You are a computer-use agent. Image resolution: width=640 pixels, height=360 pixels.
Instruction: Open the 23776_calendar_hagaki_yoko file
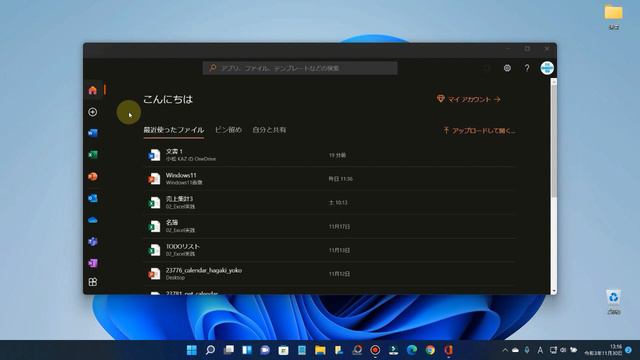pyautogui.click(x=329, y=273)
